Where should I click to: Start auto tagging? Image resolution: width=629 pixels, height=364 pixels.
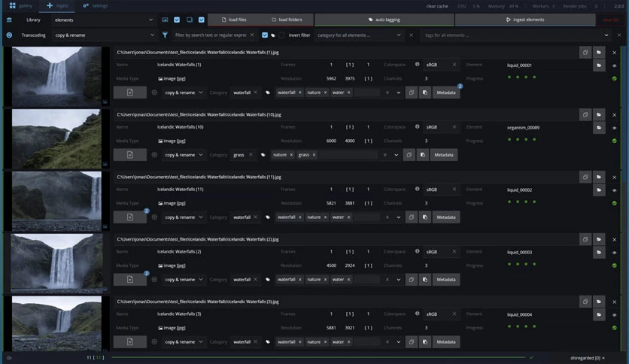[384, 20]
